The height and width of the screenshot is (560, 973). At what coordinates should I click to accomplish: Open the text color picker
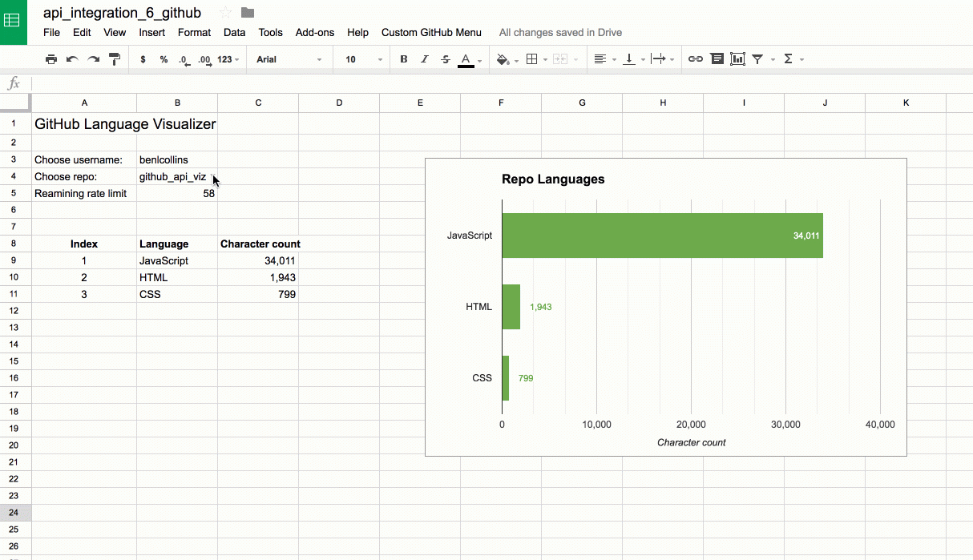click(x=466, y=58)
